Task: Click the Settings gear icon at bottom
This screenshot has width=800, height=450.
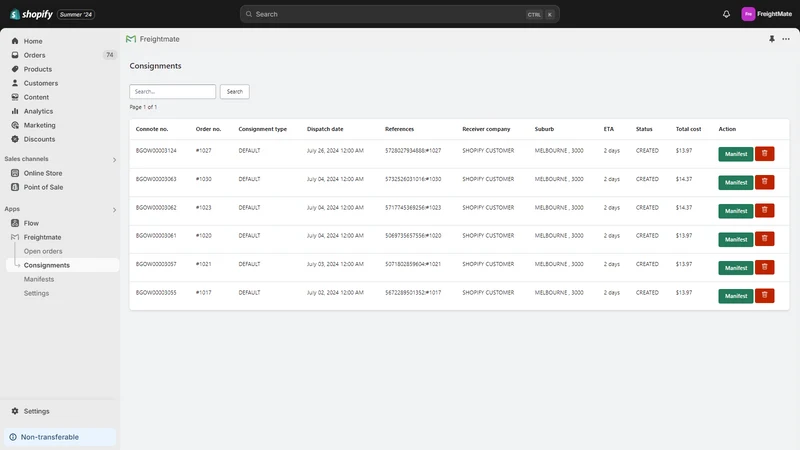Action: [15, 411]
